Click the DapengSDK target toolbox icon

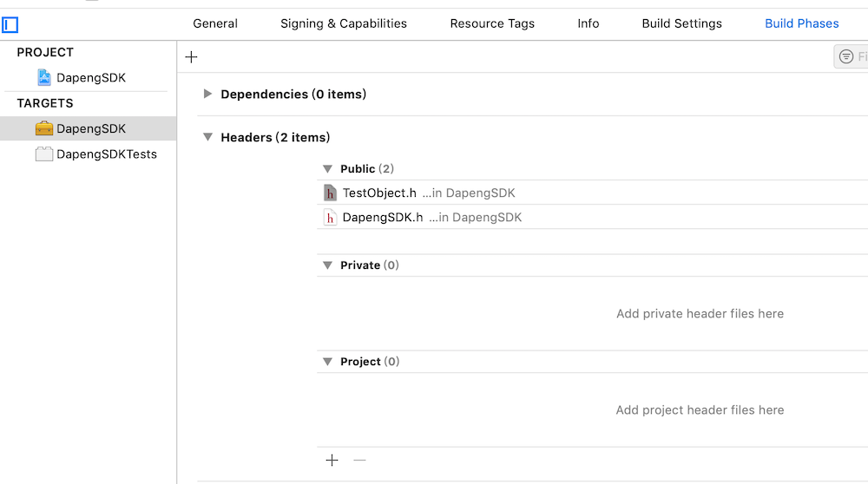coord(44,128)
